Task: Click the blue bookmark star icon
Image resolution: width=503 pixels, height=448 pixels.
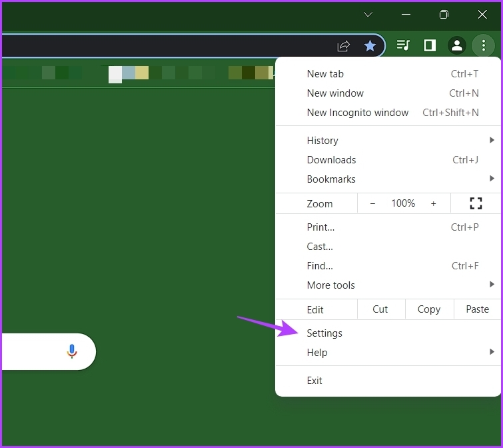Action: tap(370, 46)
